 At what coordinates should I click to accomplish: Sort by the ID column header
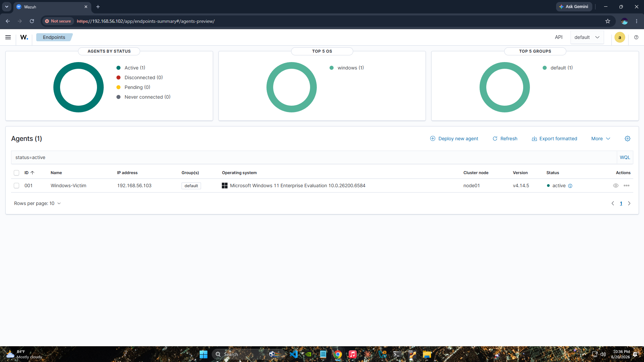click(x=29, y=173)
